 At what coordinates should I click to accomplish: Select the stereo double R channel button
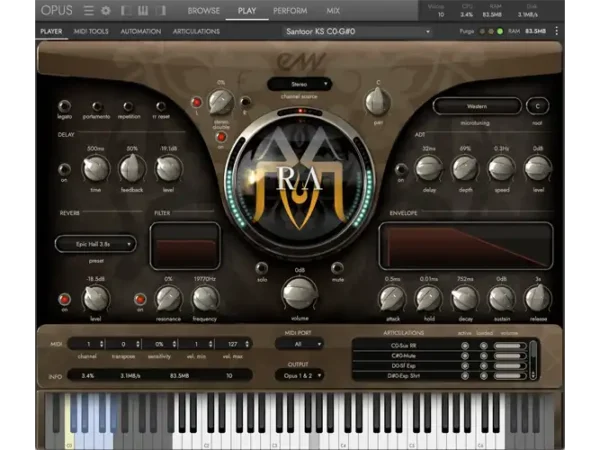click(245, 102)
